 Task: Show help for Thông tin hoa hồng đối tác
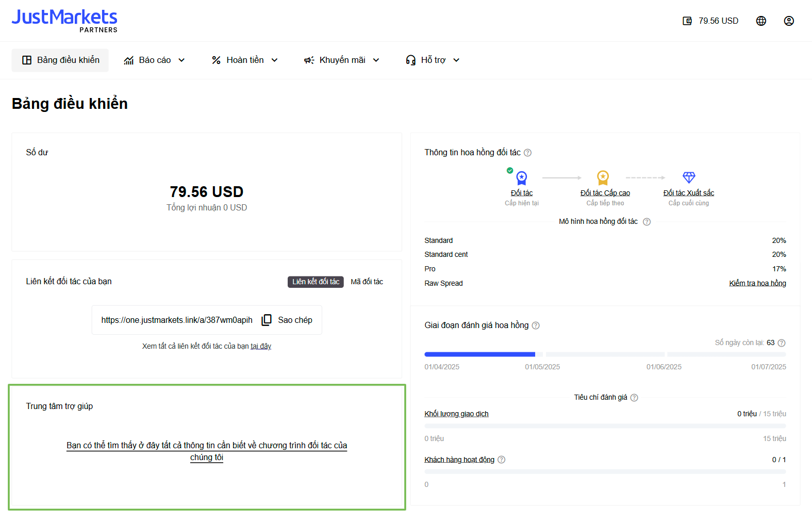point(527,153)
